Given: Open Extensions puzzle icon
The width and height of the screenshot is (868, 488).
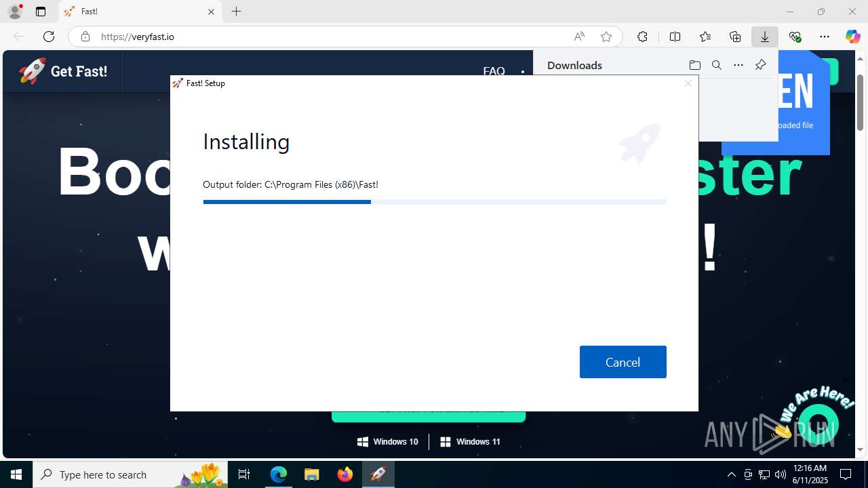Looking at the screenshot, I should click(642, 37).
